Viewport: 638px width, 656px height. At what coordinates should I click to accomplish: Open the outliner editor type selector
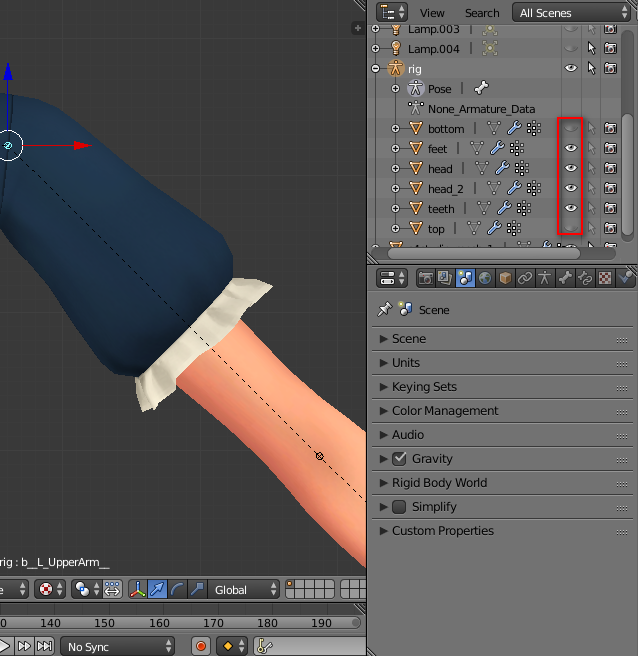(392, 12)
